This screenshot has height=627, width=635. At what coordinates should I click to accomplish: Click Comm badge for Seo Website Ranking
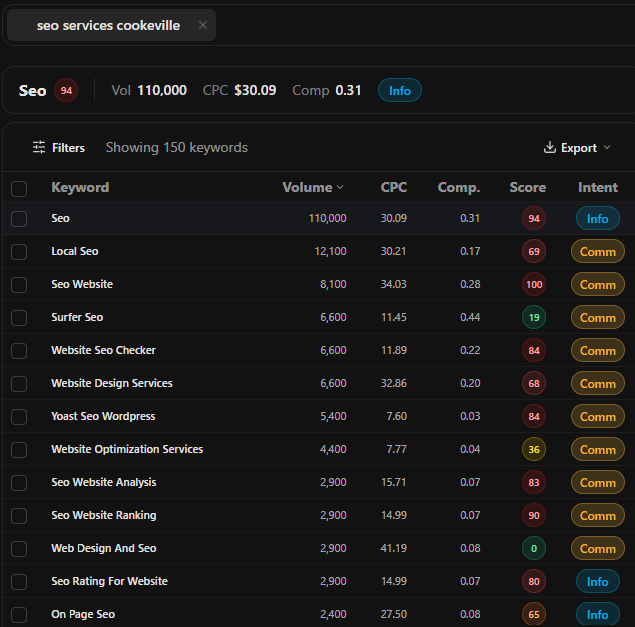[x=598, y=516]
